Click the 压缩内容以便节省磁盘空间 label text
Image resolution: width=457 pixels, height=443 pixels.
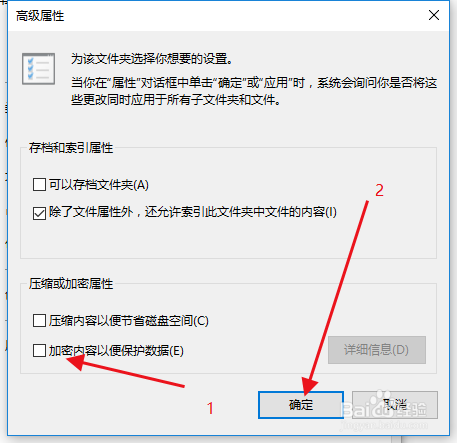pos(129,321)
